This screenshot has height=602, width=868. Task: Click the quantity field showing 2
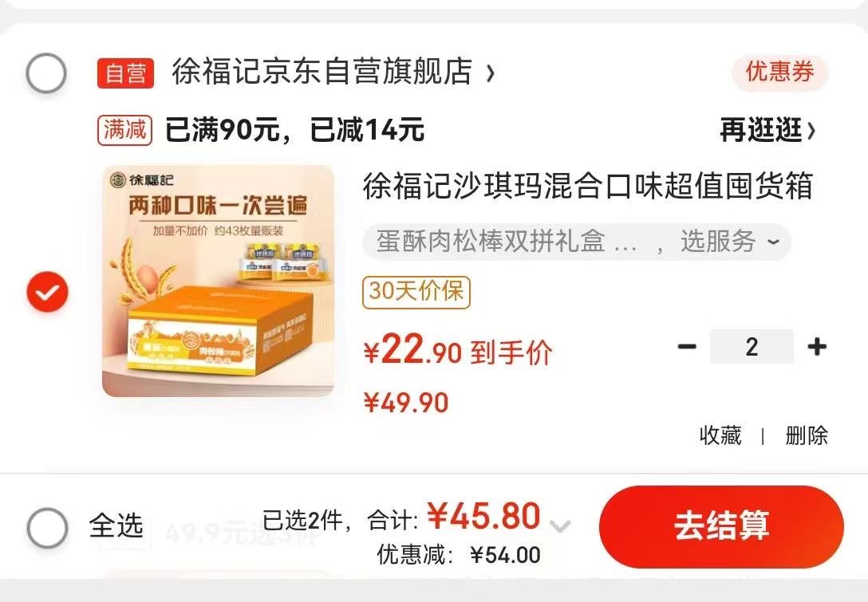pyautogui.click(x=752, y=347)
